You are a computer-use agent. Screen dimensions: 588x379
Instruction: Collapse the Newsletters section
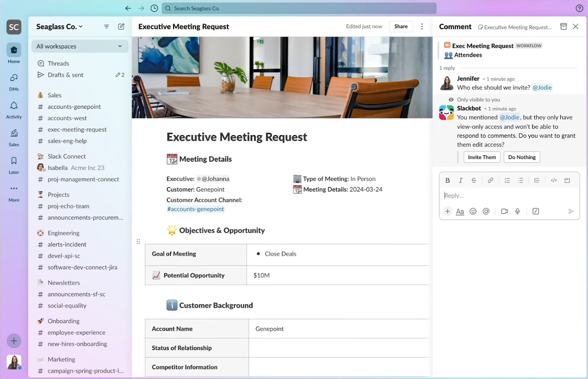(x=64, y=283)
